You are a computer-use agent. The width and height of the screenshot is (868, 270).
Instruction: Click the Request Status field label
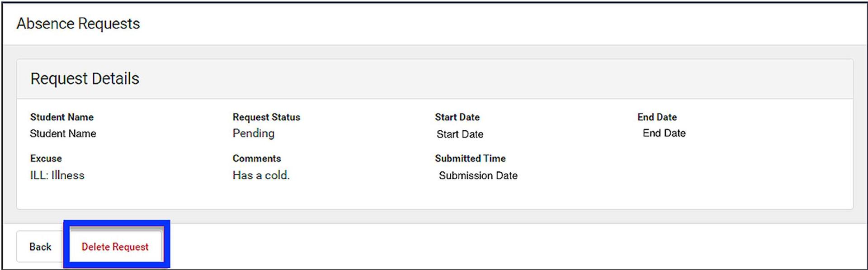266,117
